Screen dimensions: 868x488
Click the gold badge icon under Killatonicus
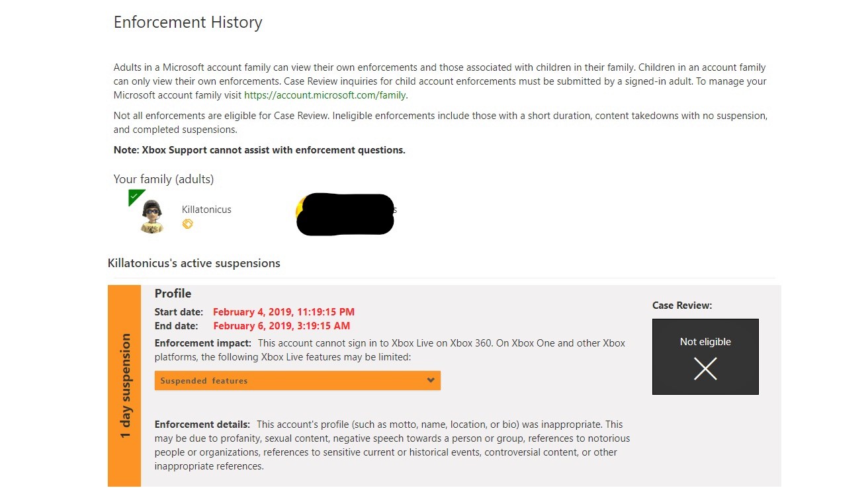(x=187, y=224)
